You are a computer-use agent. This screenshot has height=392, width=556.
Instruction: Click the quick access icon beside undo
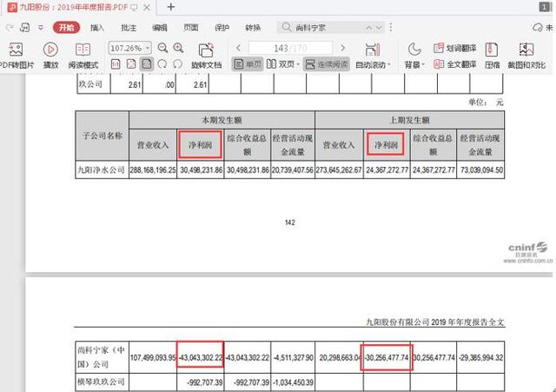coord(25,27)
